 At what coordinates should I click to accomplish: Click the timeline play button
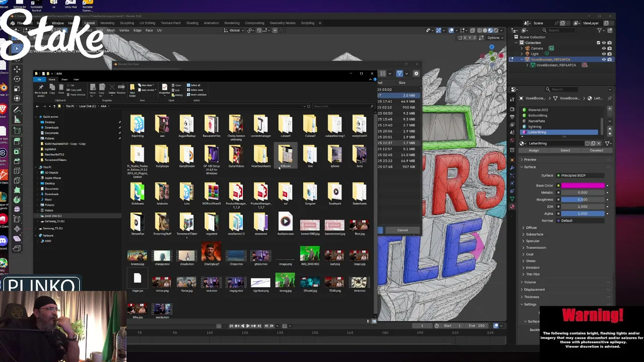pyautogui.click(x=248, y=326)
